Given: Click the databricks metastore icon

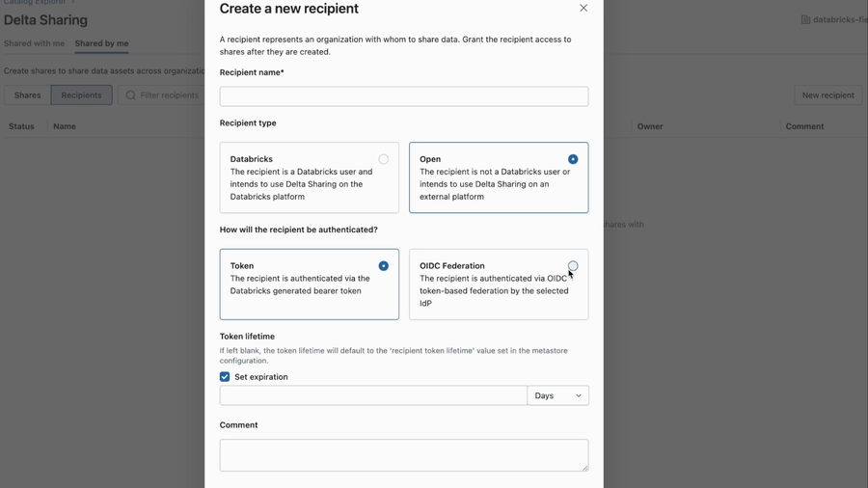Looking at the screenshot, I should click(805, 19).
